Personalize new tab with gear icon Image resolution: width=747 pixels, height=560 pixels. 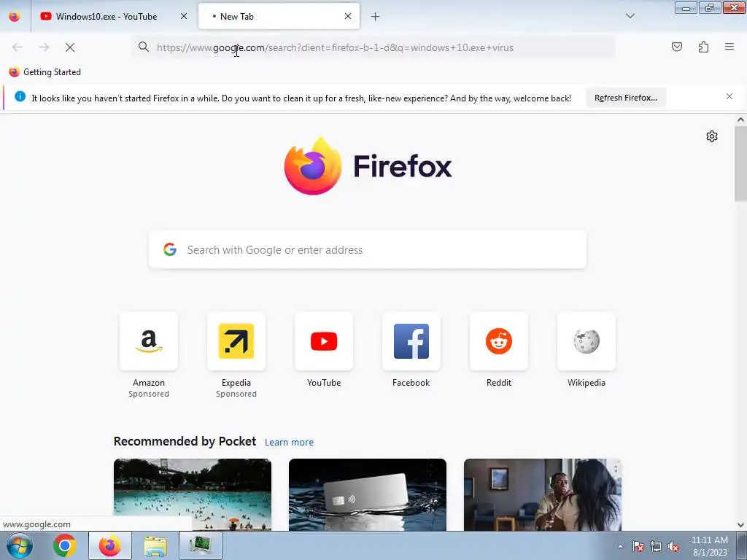712,136
